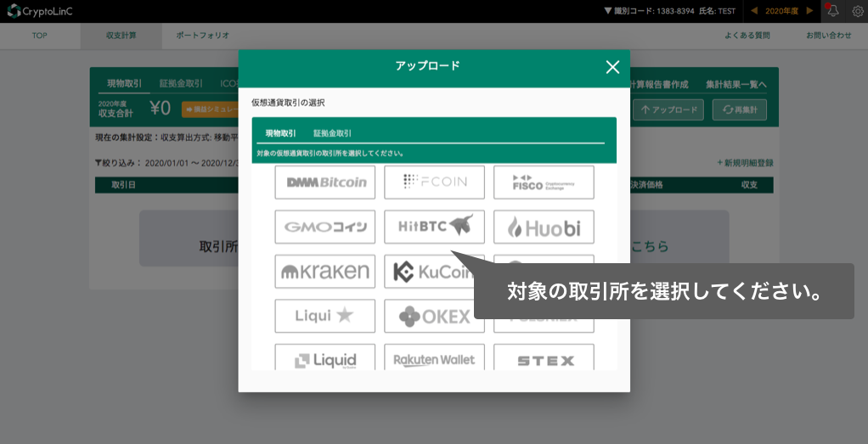Select the STEX exchange logo

544,357
